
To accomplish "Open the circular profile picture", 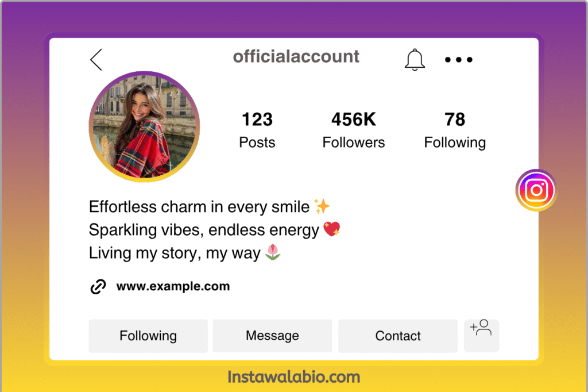I will [144, 126].
